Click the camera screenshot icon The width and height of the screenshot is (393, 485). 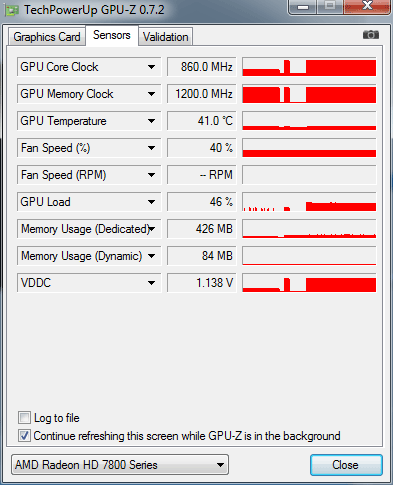click(371, 35)
